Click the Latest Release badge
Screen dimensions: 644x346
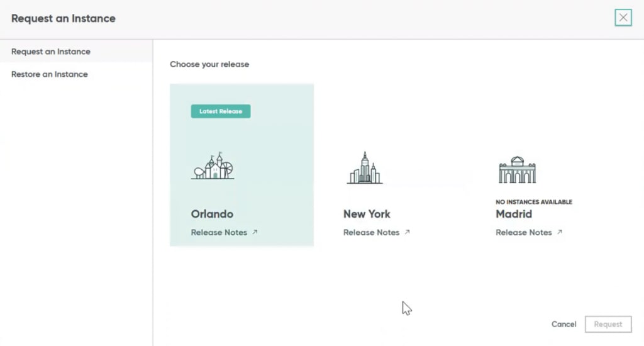click(221, 111)
